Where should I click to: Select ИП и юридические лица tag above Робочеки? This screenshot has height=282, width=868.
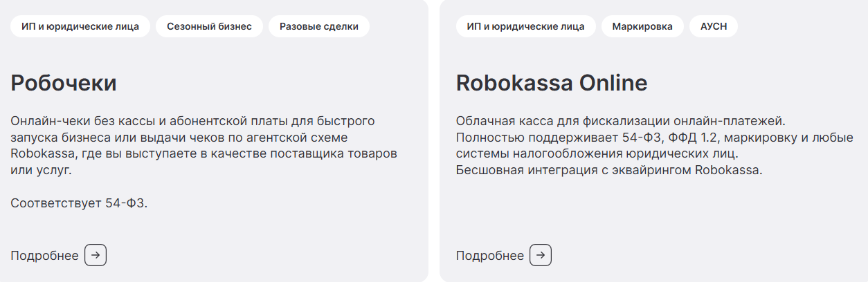pos(80,27)
